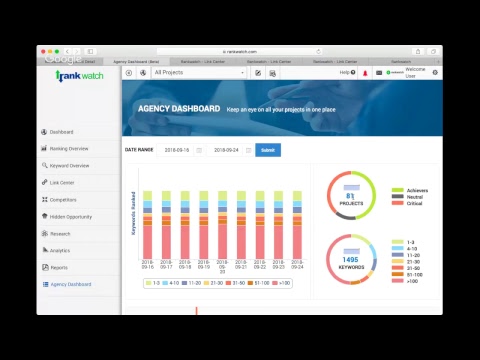
Task: Collapse sidebar with the arrow-circle icon
Action: pos(129,73)
